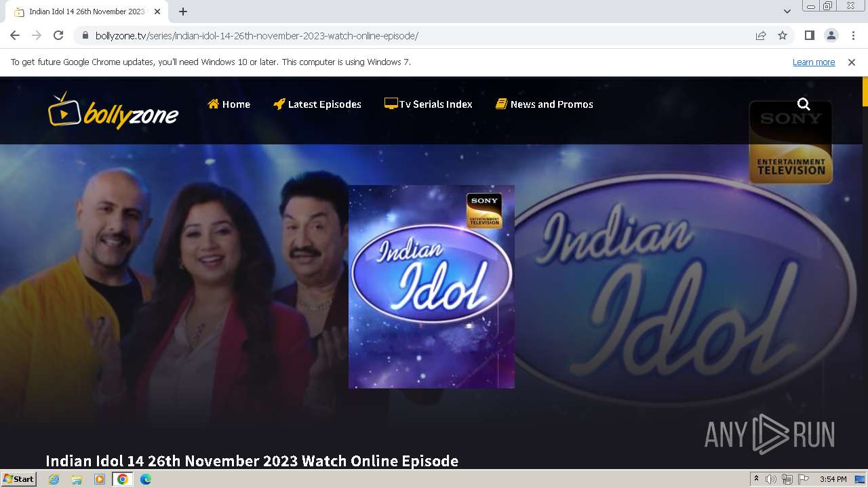Screen dimensions: 868x488
Task: Open the browser side panel
Action: pos(809,35)
